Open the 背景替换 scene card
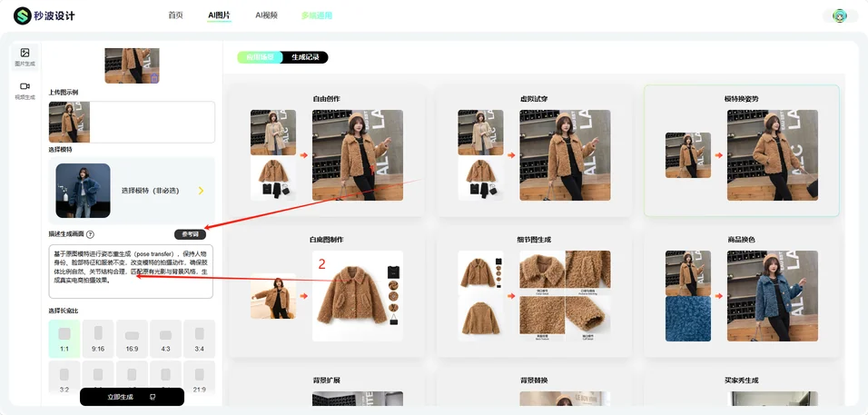Image resolution: width=868 pixels, height=415 pixels. click(534, 388)
